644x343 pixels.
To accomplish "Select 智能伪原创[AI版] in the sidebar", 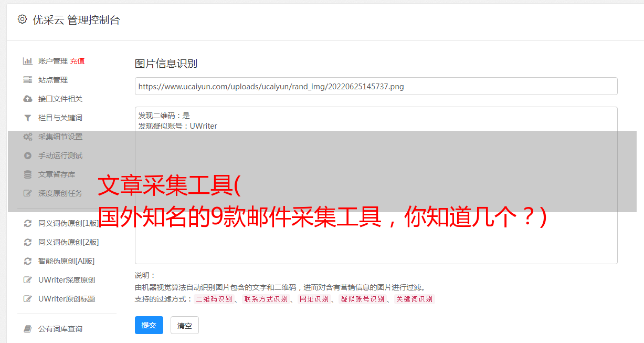I will (x=67, y=261).
